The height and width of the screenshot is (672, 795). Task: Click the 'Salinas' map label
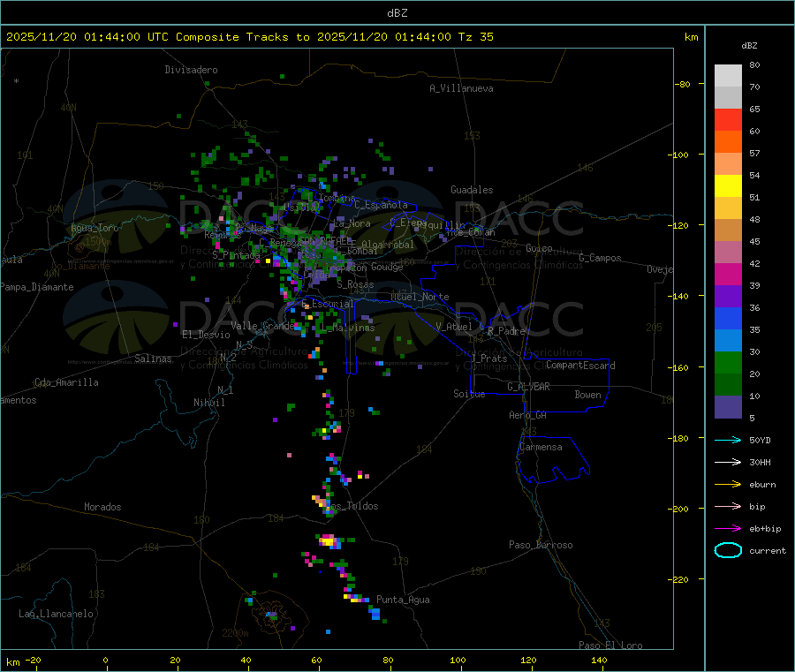click(153, 359)
